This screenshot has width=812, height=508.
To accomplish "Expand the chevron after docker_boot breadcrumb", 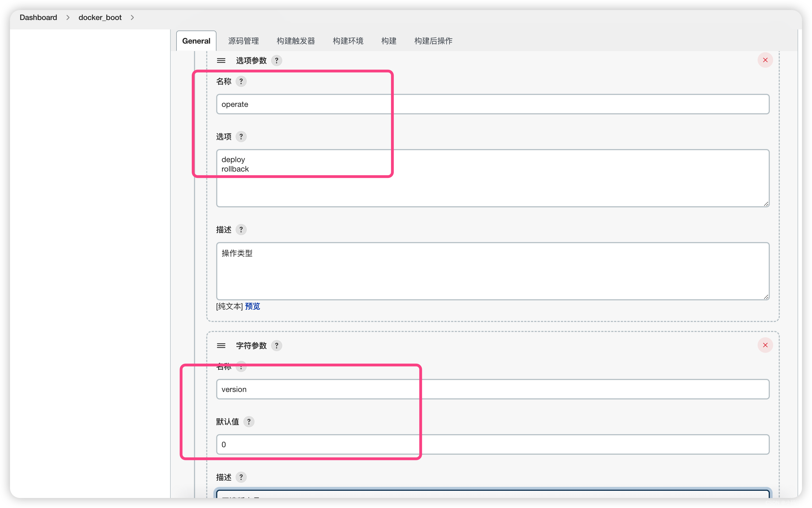I will click(x=132, y=17).
